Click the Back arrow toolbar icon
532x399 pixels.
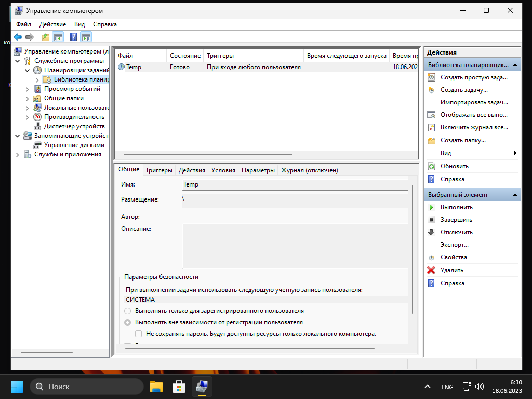(x=18, y=37)
